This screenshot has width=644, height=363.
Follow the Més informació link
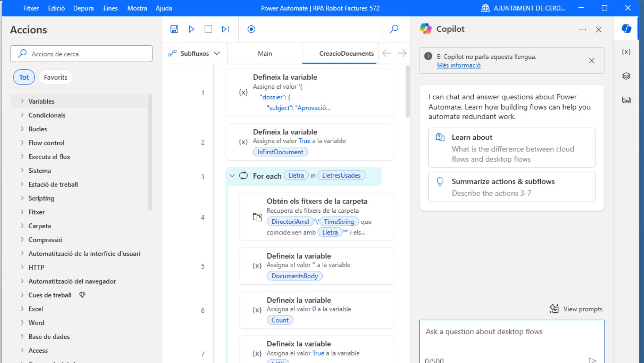coord(458,65)
